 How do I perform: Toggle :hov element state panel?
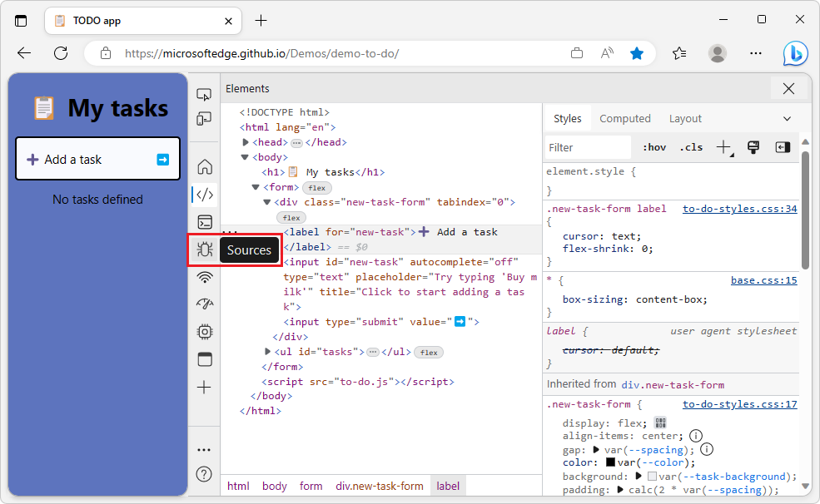tap(654, 148)
